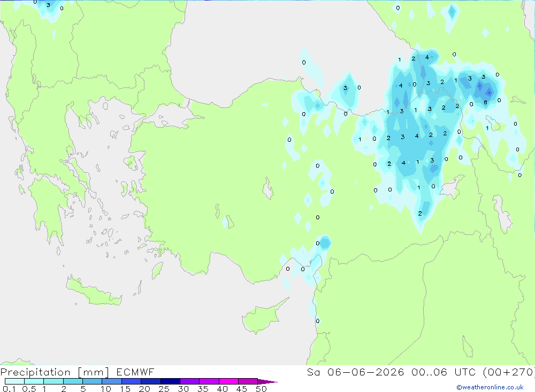This screenshot has height=392, width=535.
Task: Click the '10' legend scale label
Action: [106, 389]
